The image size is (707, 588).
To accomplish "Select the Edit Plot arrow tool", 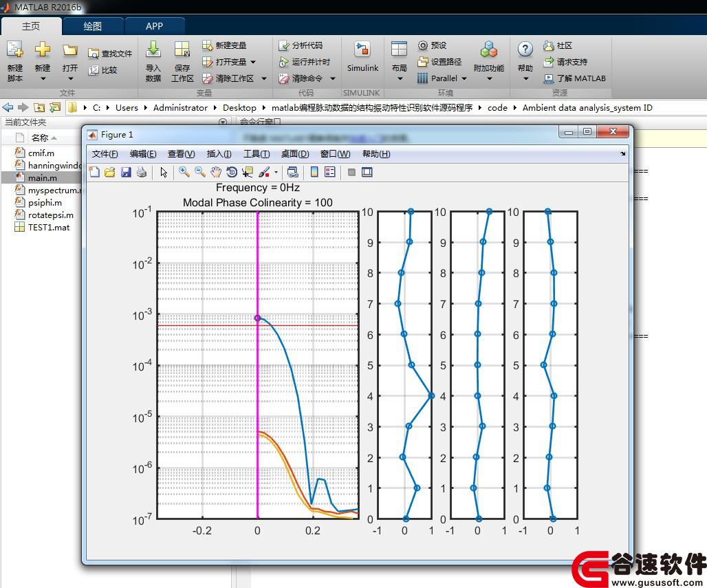I will tap(164, 172).
